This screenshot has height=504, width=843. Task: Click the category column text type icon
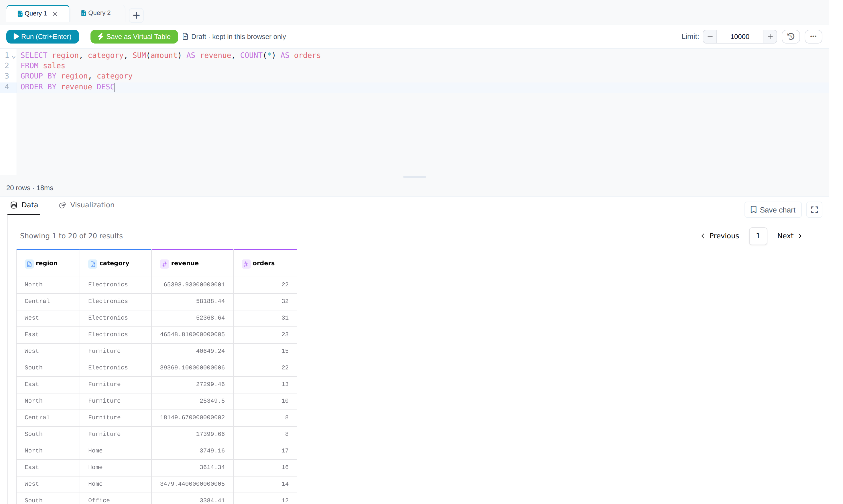point(93,264)
